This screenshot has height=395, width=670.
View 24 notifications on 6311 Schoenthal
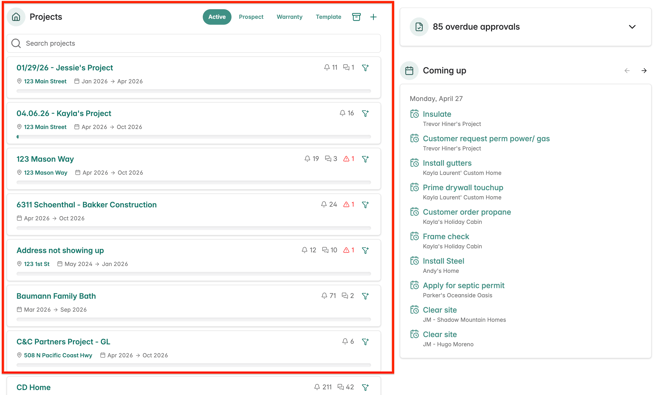[329, 205]
